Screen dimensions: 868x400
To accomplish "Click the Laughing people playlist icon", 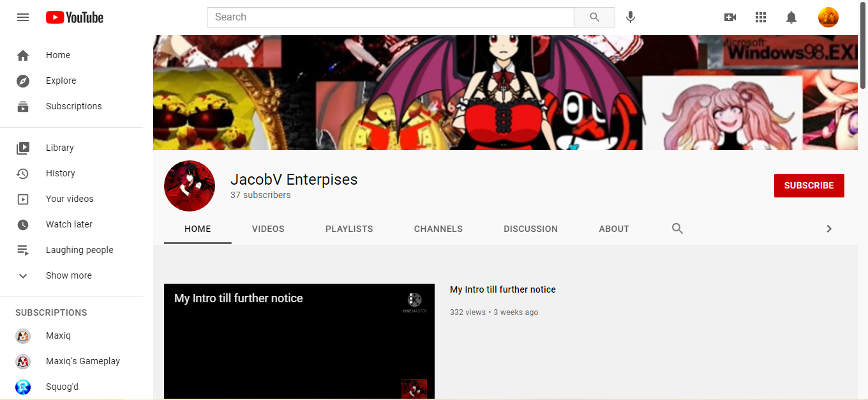I will 23,250.
